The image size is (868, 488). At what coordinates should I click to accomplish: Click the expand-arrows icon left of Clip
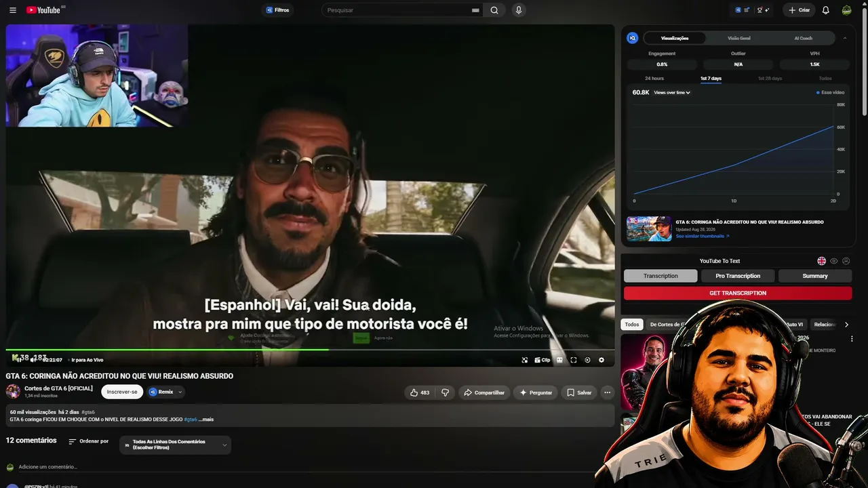click(525, 360)
